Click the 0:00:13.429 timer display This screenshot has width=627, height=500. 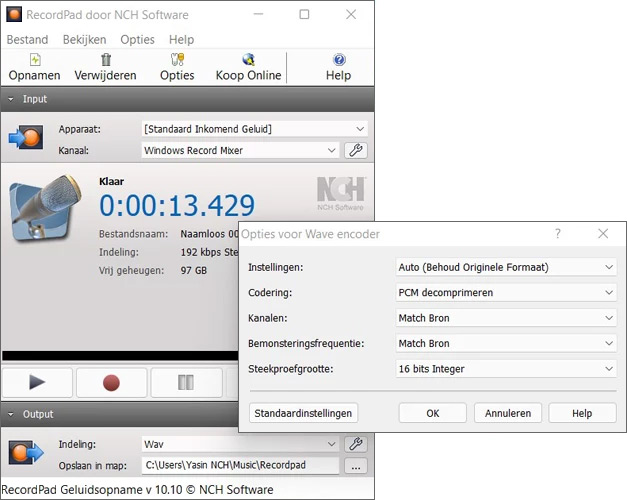click(x=177, y=206)
